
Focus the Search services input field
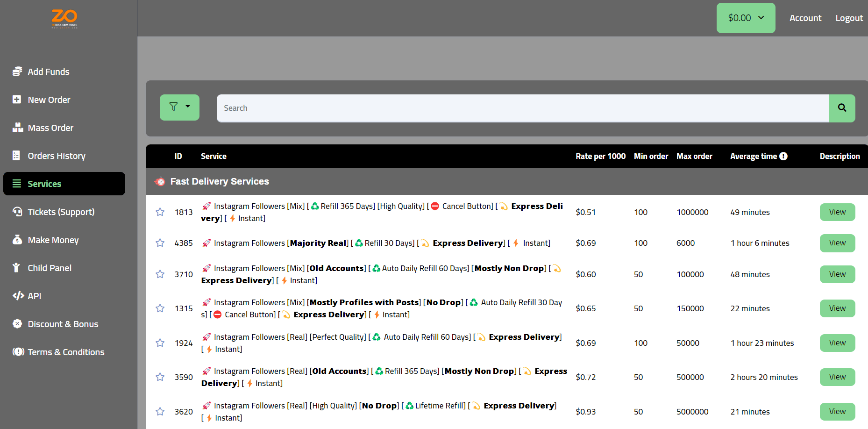coord(522,108)
